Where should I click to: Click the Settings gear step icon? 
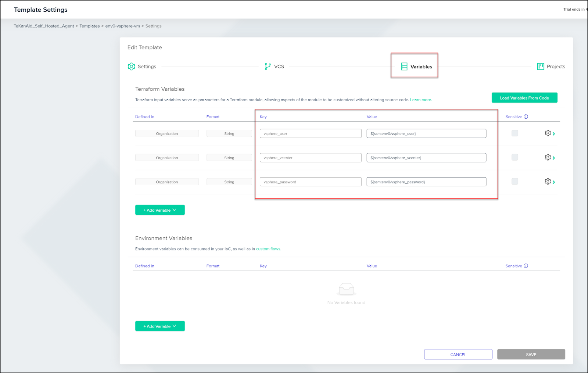coord(131,67)
